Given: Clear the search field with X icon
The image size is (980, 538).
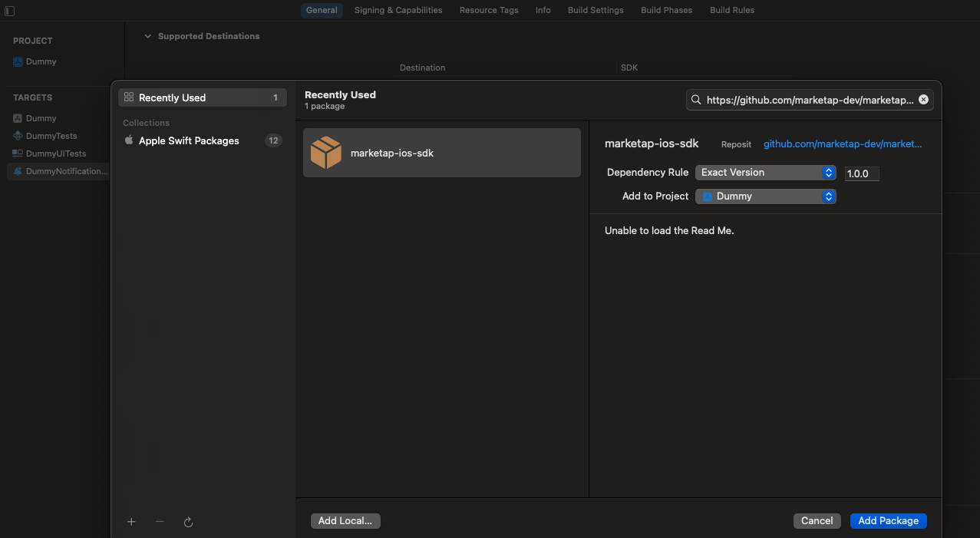Looking at the screenshot, I should click(x=923, y=100).
